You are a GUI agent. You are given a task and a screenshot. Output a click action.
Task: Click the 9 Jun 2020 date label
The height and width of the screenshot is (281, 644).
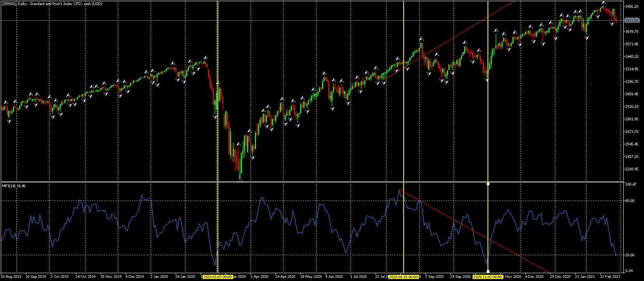(334, 277)
